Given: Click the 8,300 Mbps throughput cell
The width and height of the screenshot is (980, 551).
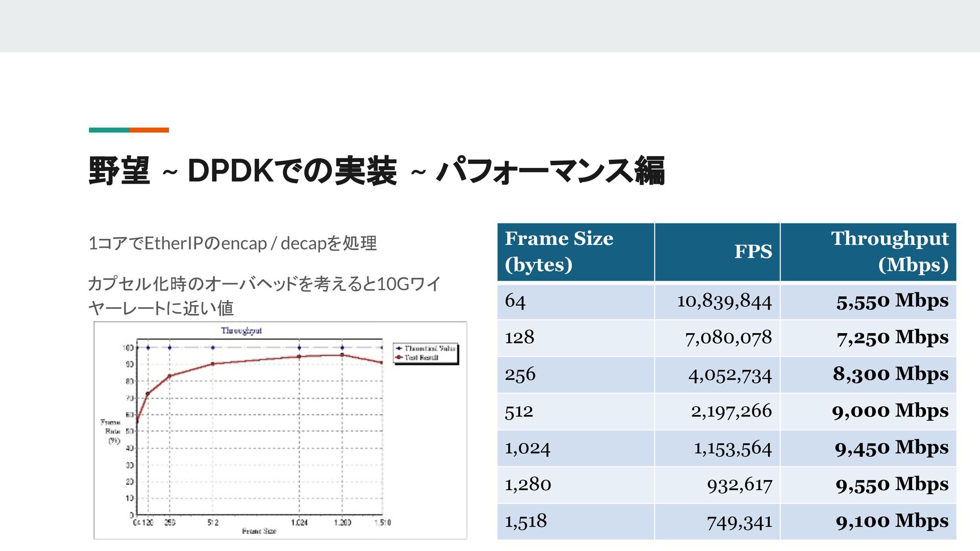Looking at the screenshot, I should pos(890,374).
